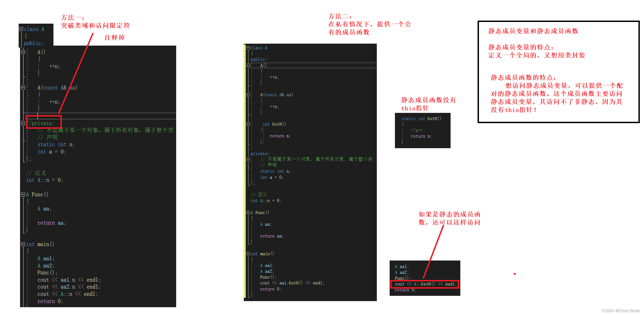The height and width of the screenshot is (315, 644).
Task: Click 'int A::n = 0;' in the method-one code
Action: (45, 180)
